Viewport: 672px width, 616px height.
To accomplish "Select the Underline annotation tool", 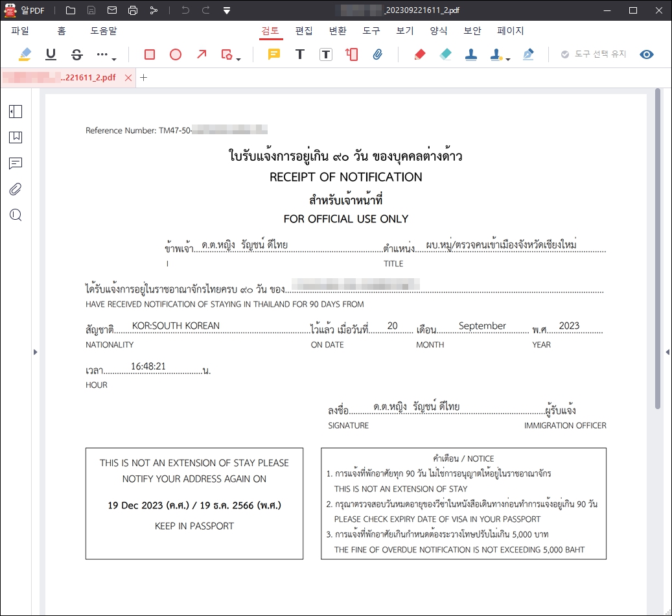I will [51, 54].
